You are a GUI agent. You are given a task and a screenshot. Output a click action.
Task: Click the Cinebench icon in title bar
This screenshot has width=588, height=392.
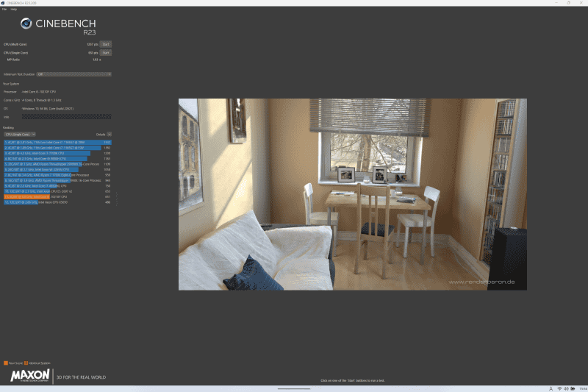click(3, 3)
